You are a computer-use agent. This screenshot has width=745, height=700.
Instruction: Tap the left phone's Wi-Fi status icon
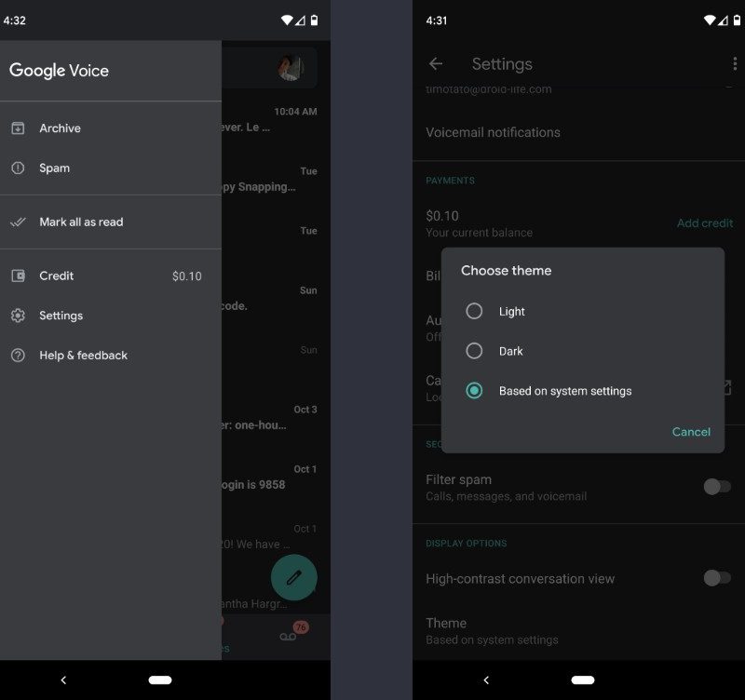click(x=287, y=20)
